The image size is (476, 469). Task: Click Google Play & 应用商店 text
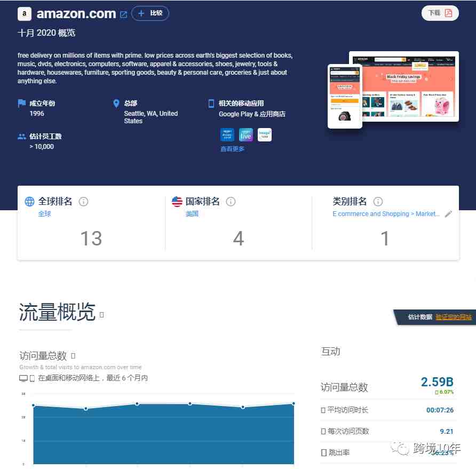pyautogui.click(x=252, y=114)
